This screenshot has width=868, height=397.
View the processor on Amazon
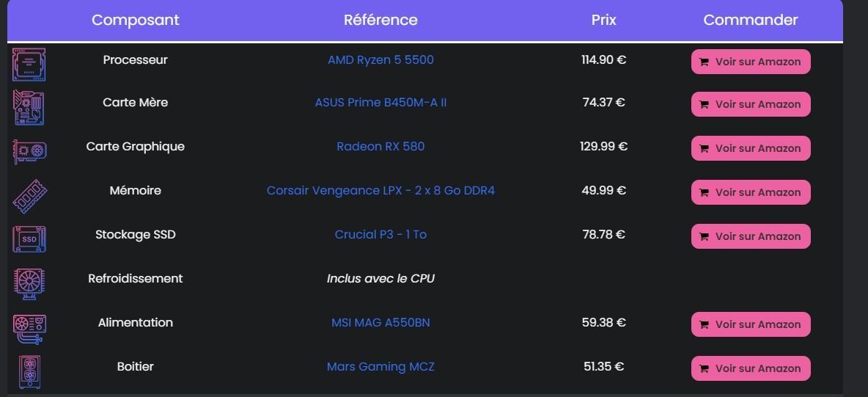(x=751, y=62)
